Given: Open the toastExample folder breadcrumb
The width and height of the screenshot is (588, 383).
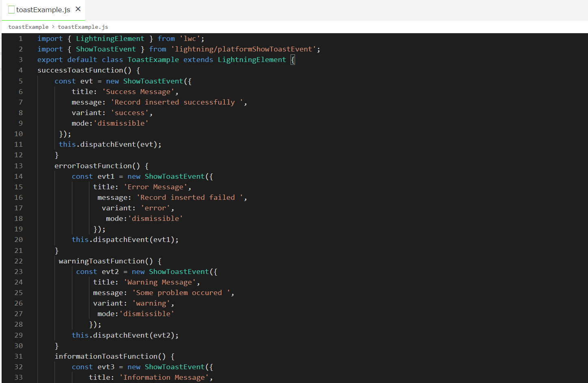Looking at the screenshot, I should (x=28, y=27).
